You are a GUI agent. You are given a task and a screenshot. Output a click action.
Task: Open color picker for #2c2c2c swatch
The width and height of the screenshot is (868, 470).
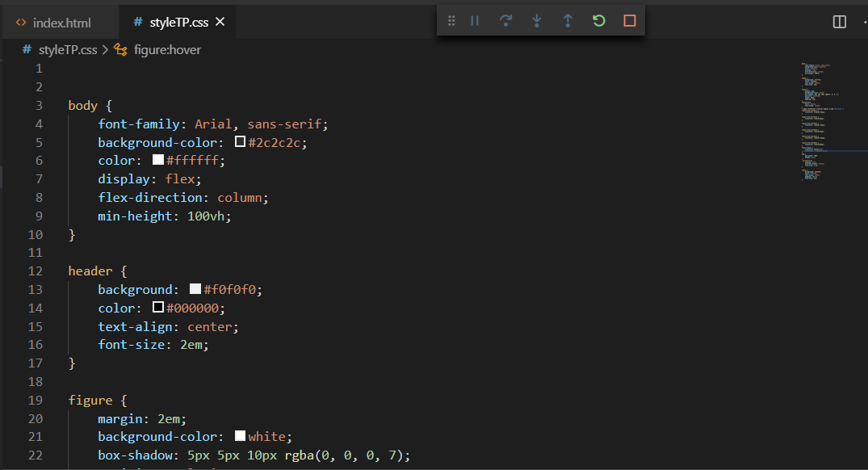(240, 141)
